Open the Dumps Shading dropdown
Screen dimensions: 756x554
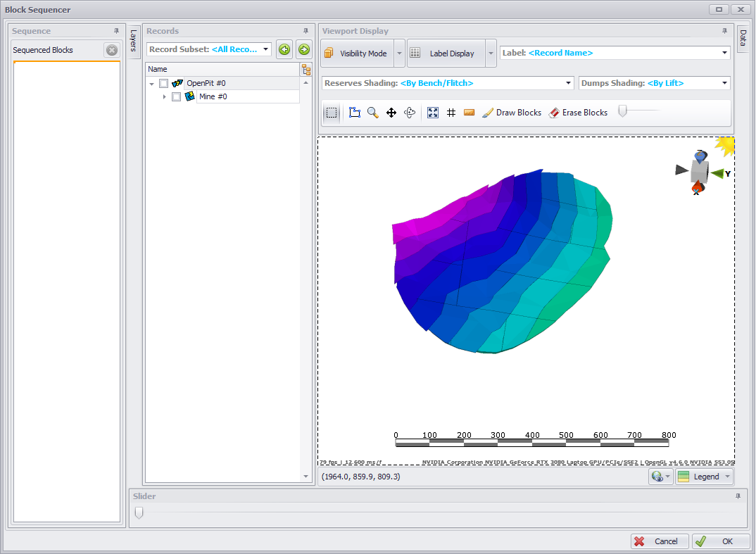coord(724,83)
